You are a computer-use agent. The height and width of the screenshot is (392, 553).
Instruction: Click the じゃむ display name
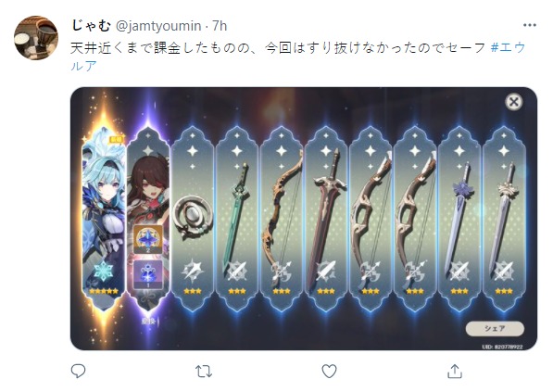pyautogui.click(x=91, y=25)
